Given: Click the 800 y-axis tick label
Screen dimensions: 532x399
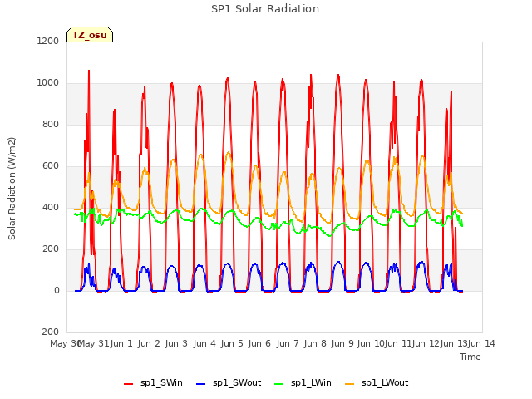Looking at the screenshot, I should coord(51,124).
